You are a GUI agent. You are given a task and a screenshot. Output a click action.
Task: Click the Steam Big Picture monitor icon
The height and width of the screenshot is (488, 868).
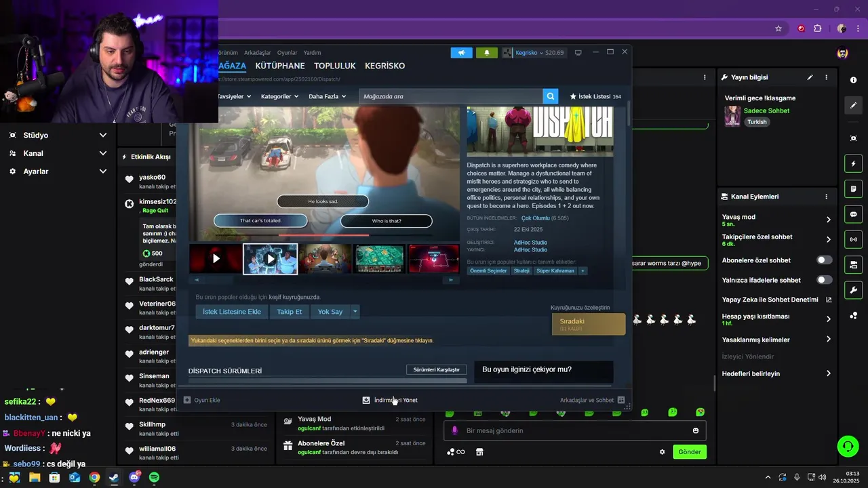click(x=578, y=52)
